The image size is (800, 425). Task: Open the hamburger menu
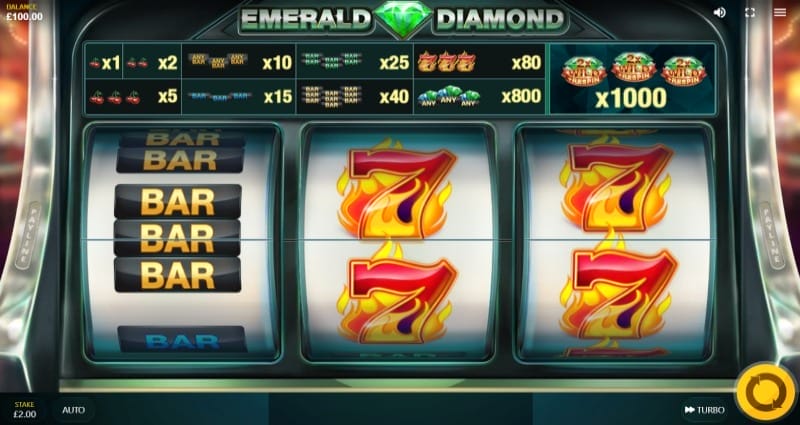pyautogui.click(x=780, y=12)
